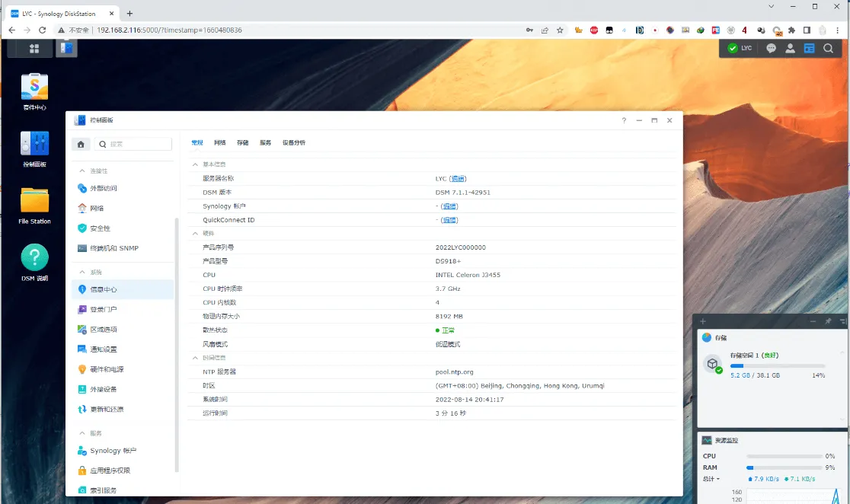Collapse the 硬件 section
The height and width of the screenshot is (504, 850).
[x=195, y=233]
